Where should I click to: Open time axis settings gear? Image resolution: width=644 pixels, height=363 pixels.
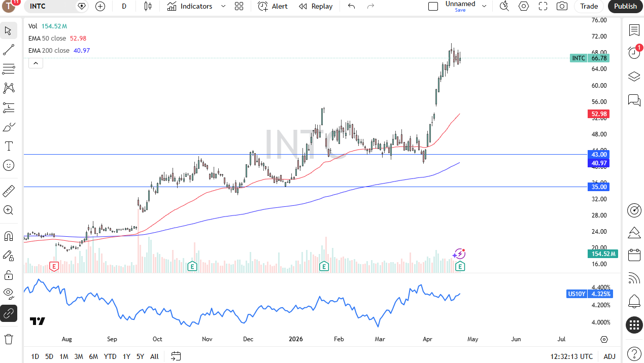604,339
